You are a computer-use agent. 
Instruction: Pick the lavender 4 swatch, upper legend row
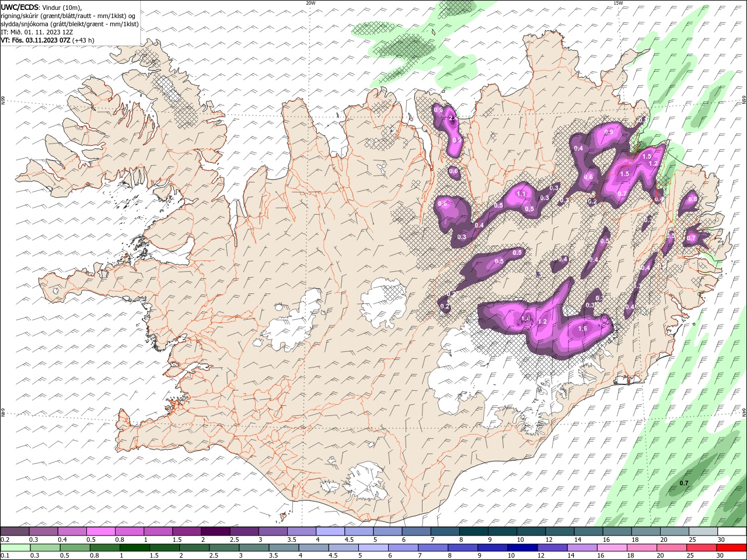click(330, 531)
